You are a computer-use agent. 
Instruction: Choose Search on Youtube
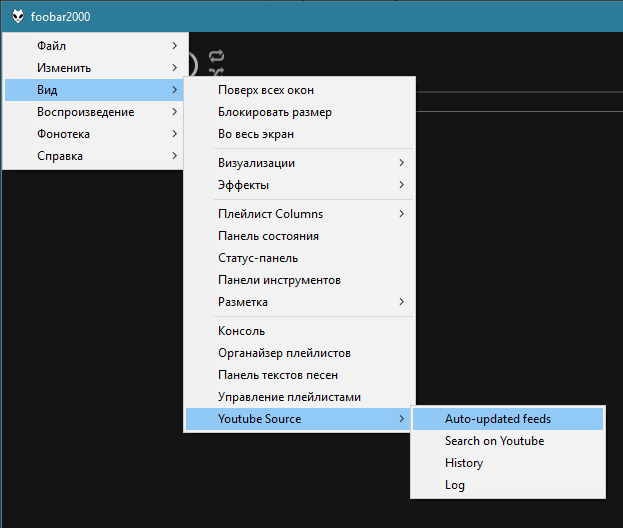click(508, 441)
